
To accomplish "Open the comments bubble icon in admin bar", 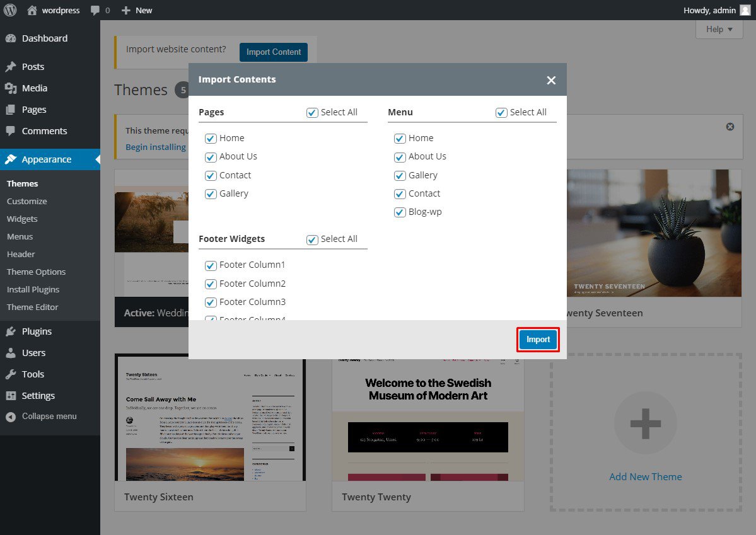I will pyautogui.click(x=95, y=10).
